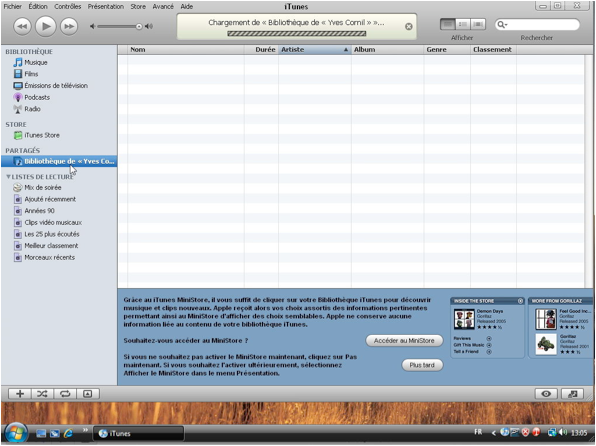Toggle repeat playback
The width and height of the screenshot is (596, 446).
coord(65,394)
